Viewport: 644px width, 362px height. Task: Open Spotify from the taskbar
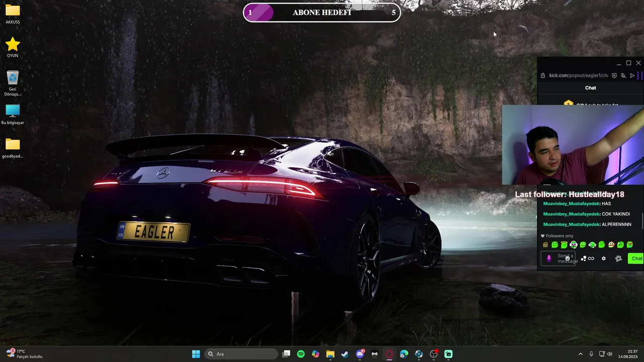point(301,354)
